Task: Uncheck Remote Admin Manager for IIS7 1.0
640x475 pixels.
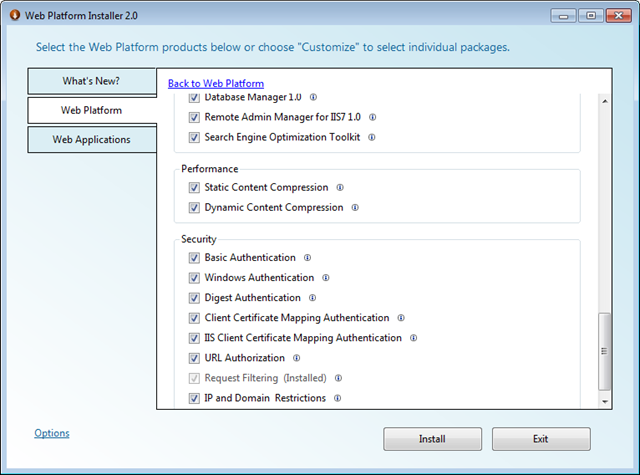Action: click(x=194, y=118)
